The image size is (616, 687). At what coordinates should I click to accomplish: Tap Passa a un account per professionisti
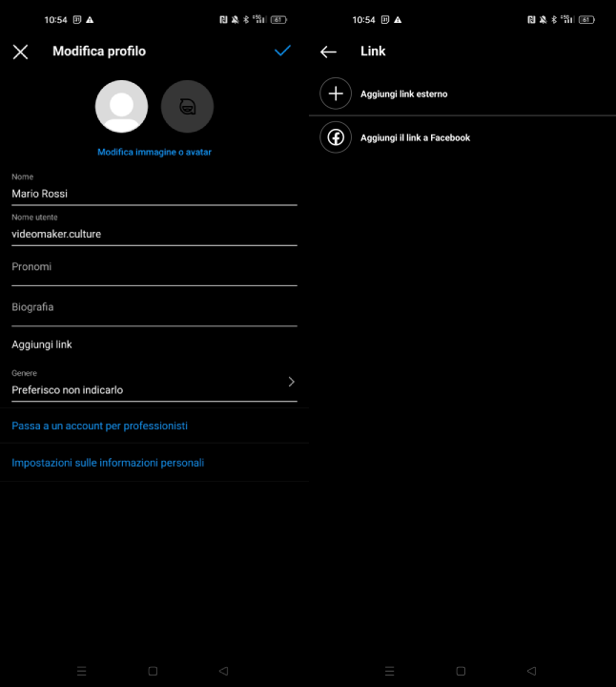tap(99, 426)
